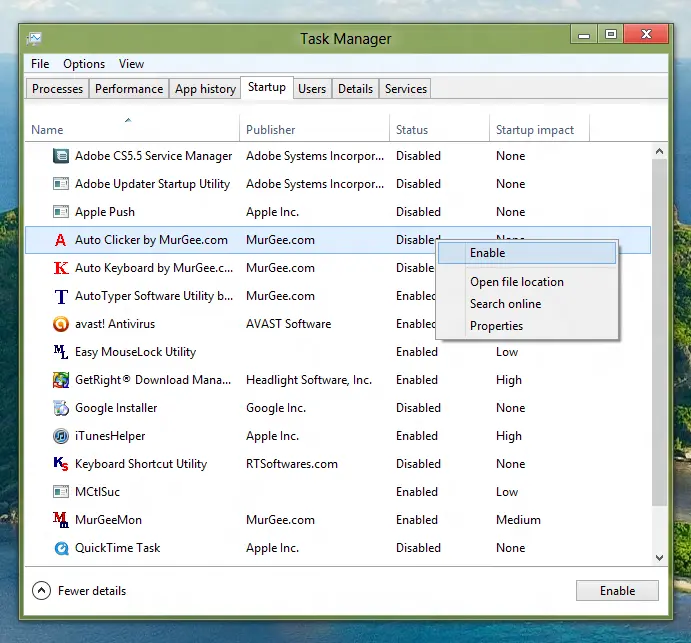Switch to the Services tab
Viewport: 691px width, 643px height.
(406, 89)
